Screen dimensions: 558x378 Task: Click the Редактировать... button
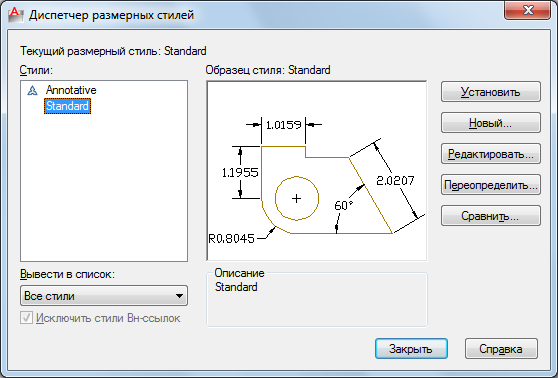tap(491, 154)
